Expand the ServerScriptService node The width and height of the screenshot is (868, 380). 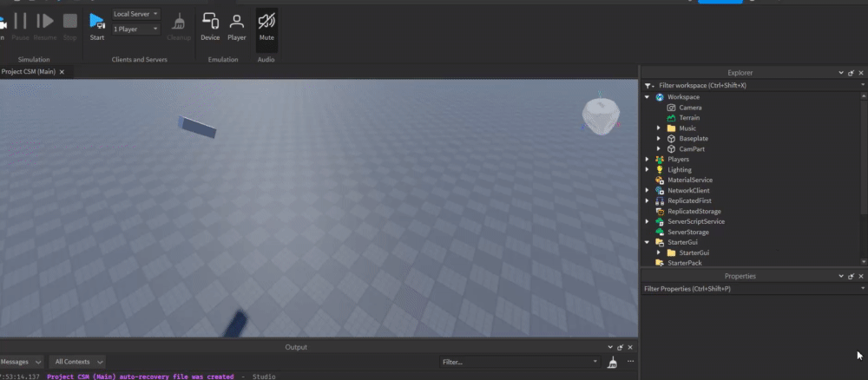(647, 221)
